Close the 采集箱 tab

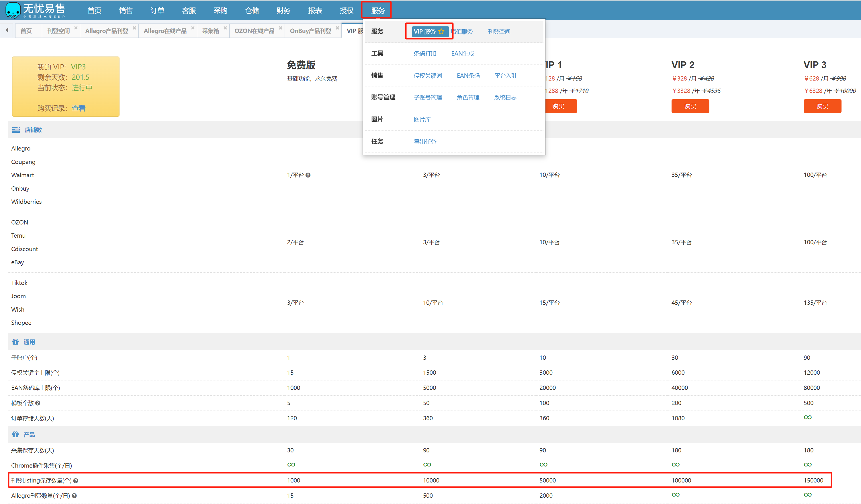pyautogui.click(x=225, y=28)
